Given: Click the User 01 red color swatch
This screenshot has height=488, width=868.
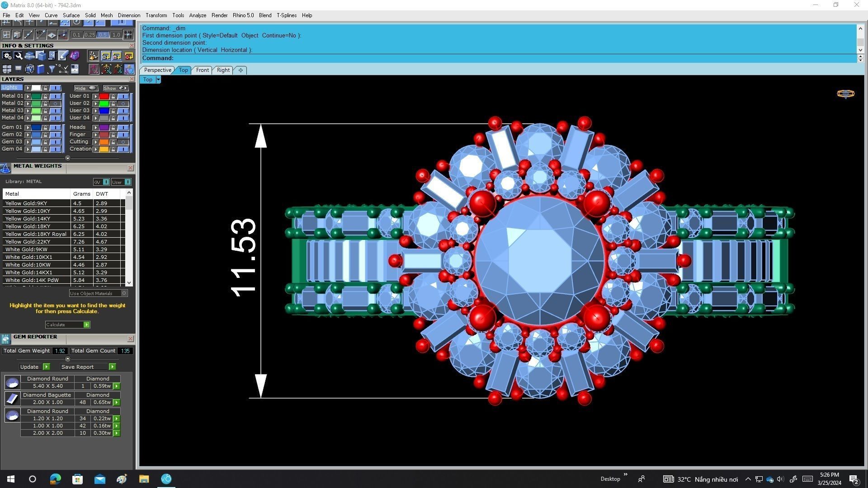Looking at the screenshot, I should (x=104, y=96).
